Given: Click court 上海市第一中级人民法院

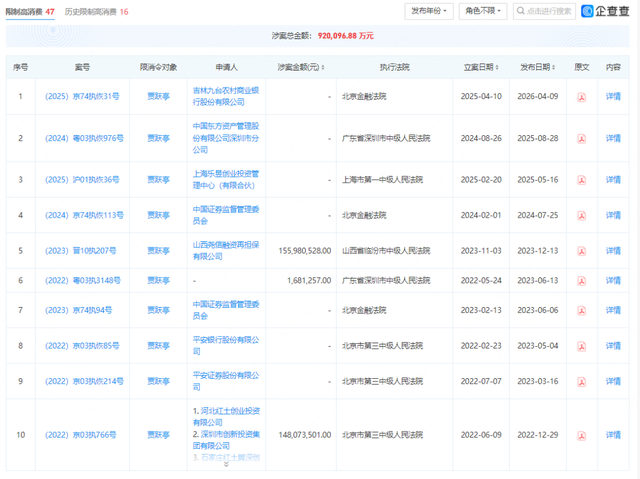Looking at the screenshot, I should coord(382,180).
